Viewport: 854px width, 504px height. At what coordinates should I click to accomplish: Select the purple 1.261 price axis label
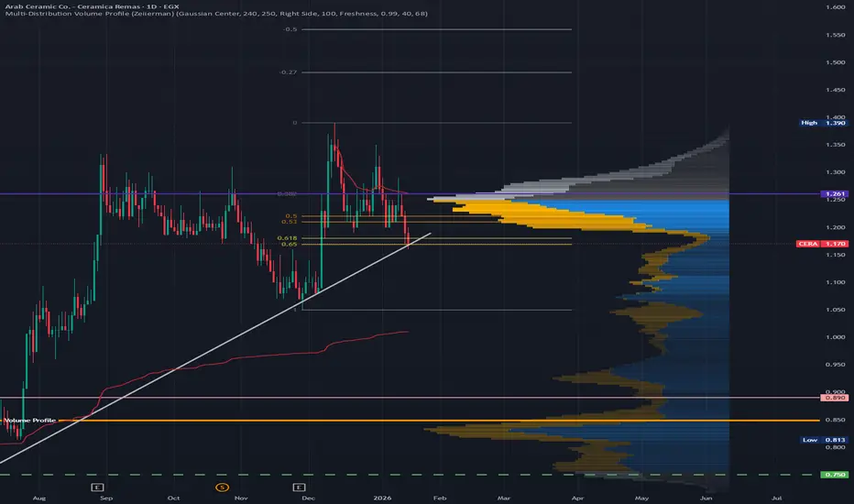[x=835, y=193]
